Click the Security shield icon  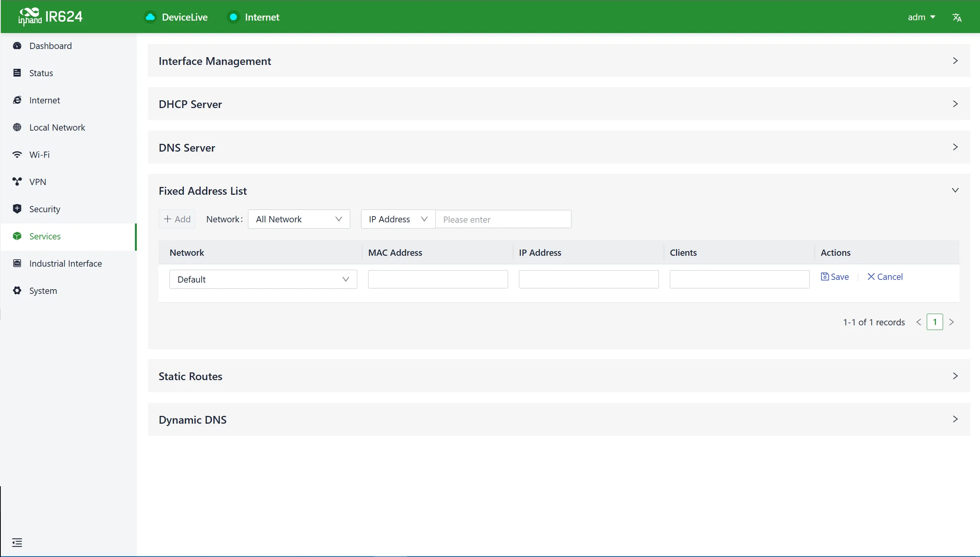(x=17, y=209)
